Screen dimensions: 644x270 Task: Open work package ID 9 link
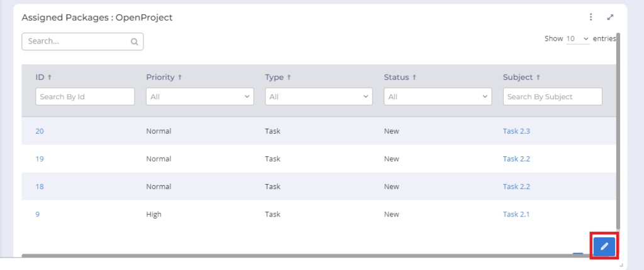click(37, 214)
